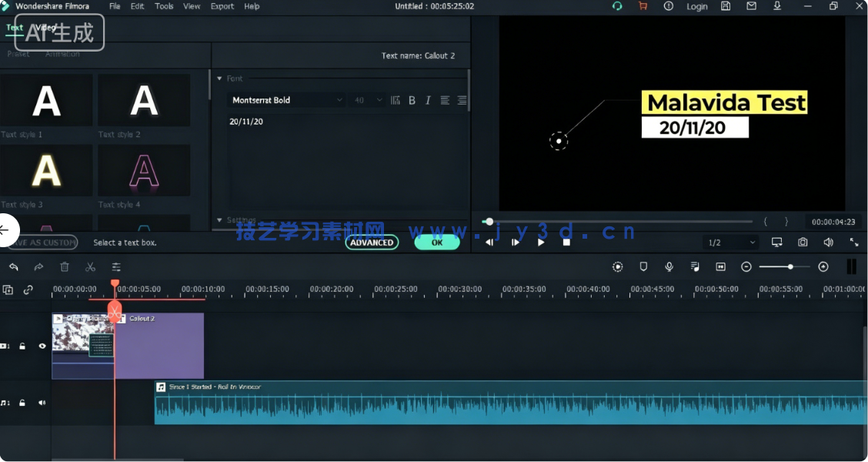Image resolution: width=868 pixels, height=462 pixels.
Task: Play the video in the preview panel
Action: pos(541,242)
